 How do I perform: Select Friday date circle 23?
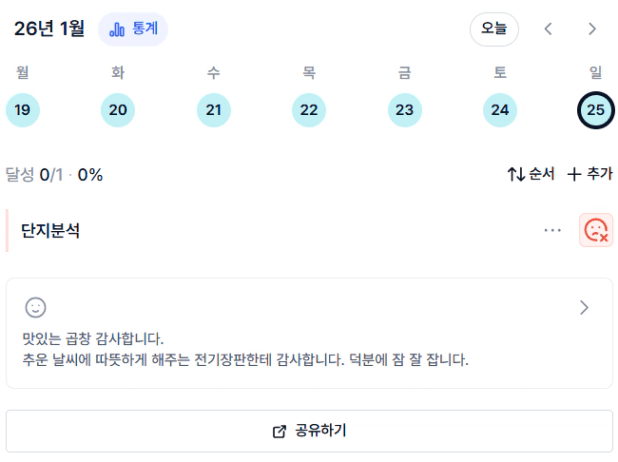404,110
